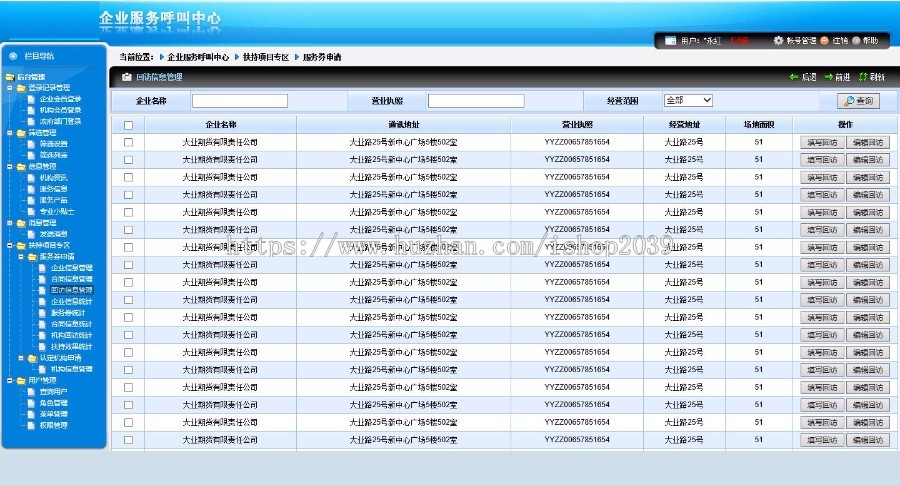Viewport: 900px width, 486px height.
Task: Collapse the 用户管理 tree node
Action: click(10, 380)
